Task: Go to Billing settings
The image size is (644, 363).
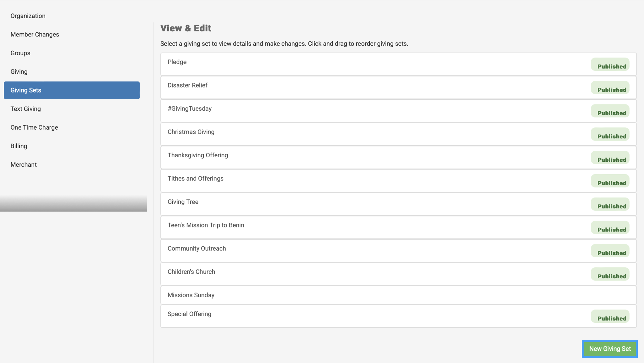Action: [x=19, y=146]
